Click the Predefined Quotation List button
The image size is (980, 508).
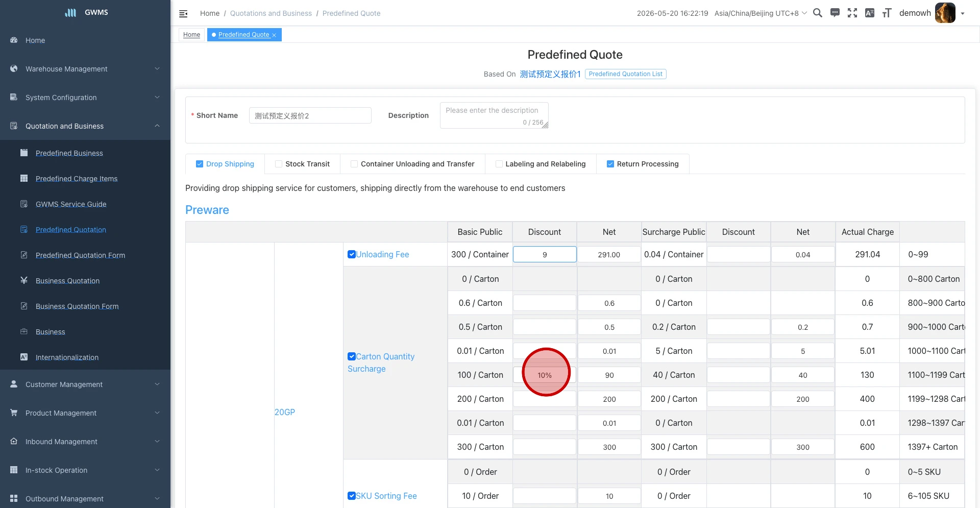[x=625, y=74]
